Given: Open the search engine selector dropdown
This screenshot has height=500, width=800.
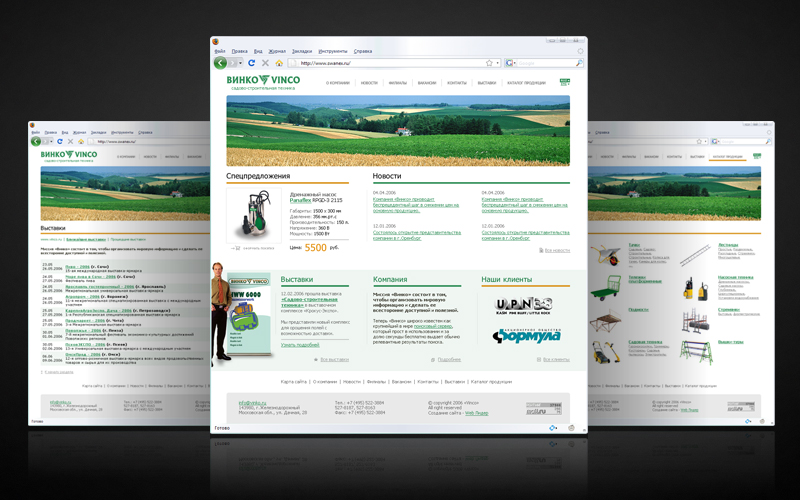Looking at the screenshot, I should [511, 63].
